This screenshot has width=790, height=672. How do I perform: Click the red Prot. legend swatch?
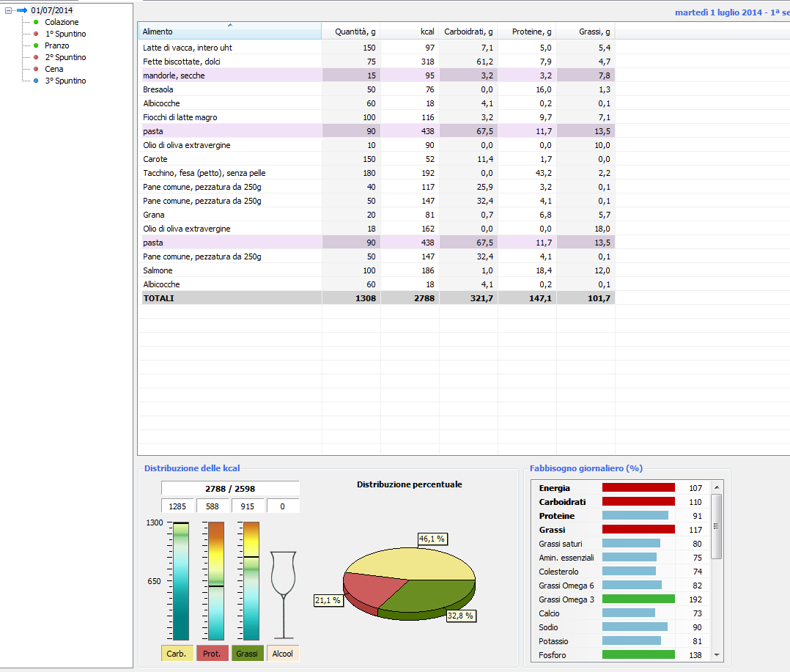212,654
